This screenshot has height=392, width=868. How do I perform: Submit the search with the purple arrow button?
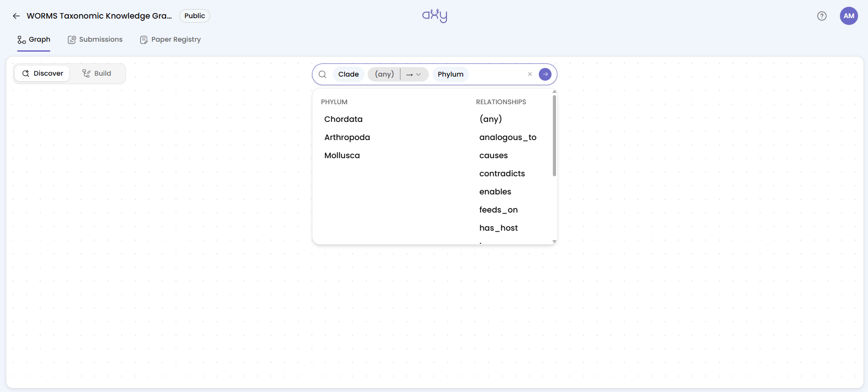point(545,74)
